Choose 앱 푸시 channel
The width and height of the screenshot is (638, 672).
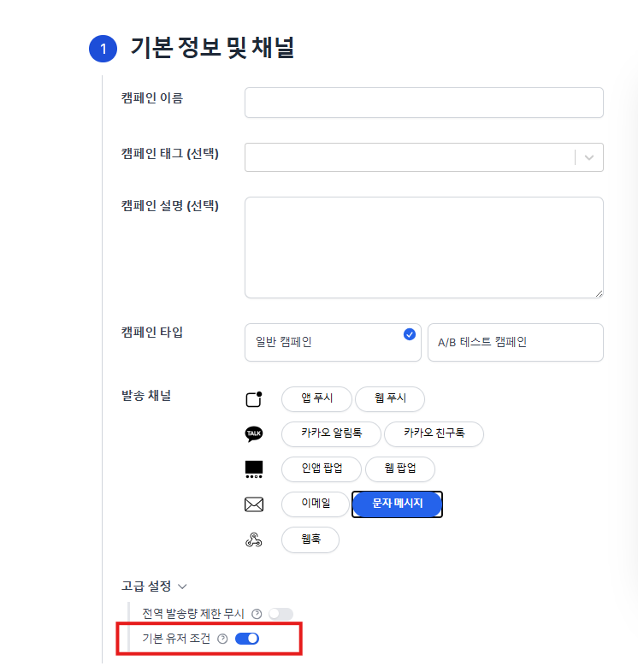(316, 398)
